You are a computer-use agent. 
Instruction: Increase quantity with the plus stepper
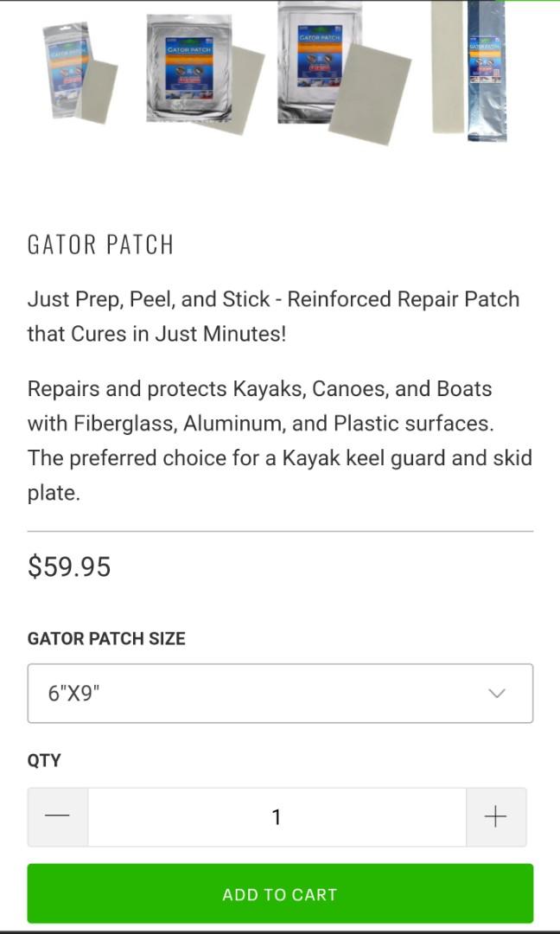click(x=496, y=816)
